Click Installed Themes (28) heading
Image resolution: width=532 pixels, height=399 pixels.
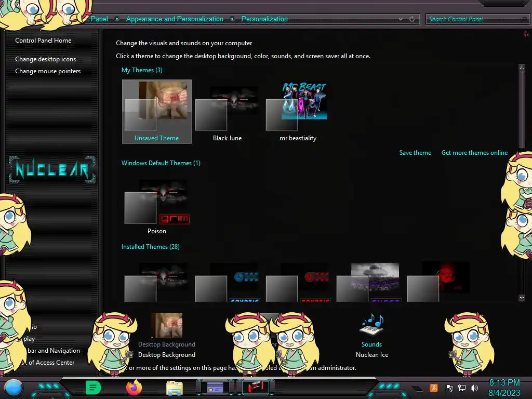tap(150, 247)
